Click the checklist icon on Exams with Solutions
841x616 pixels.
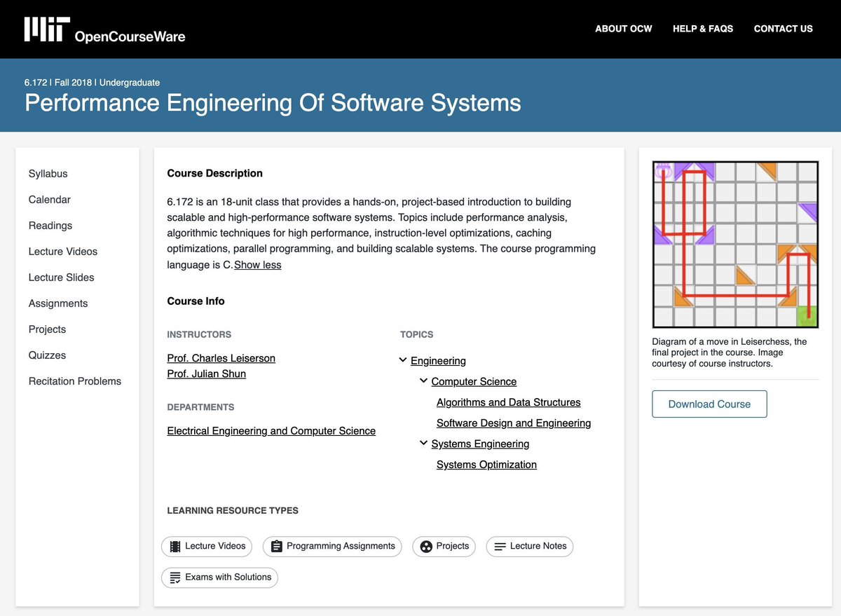[x=175, y=577]
